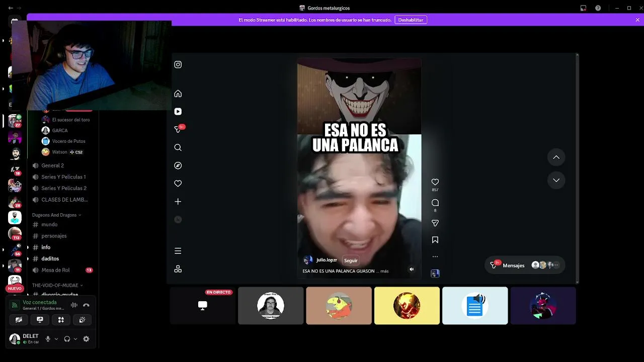Open voice connection signal details icon
Screen dimensions: 644x362
click(15, 305)
